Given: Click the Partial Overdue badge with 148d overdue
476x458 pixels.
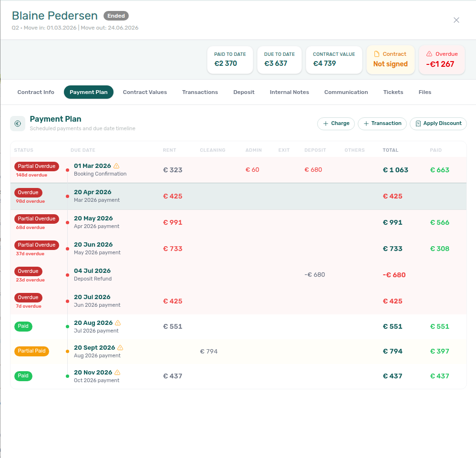Looking at the screenshot, I should [x=36, y=167].
